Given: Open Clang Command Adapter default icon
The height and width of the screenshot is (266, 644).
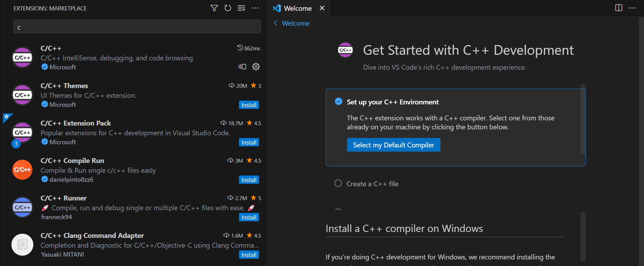Looking at the screenshot, I should (x=23, y=244).
